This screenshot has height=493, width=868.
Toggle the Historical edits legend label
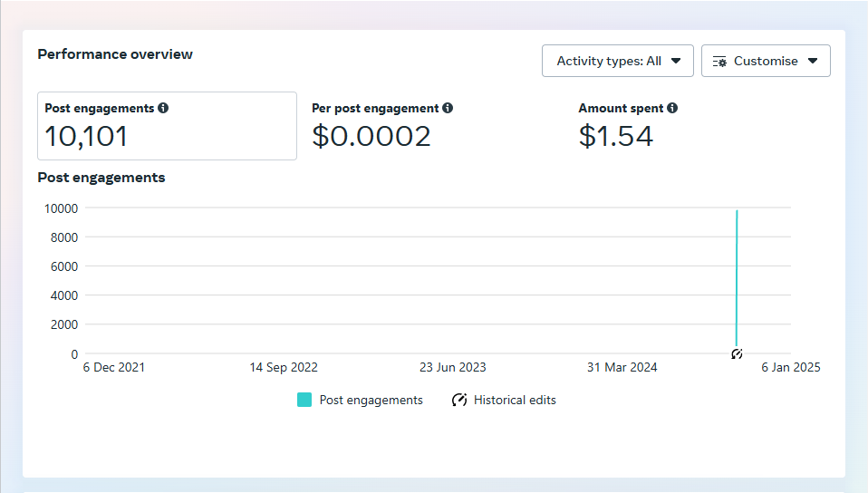[515, 400]
